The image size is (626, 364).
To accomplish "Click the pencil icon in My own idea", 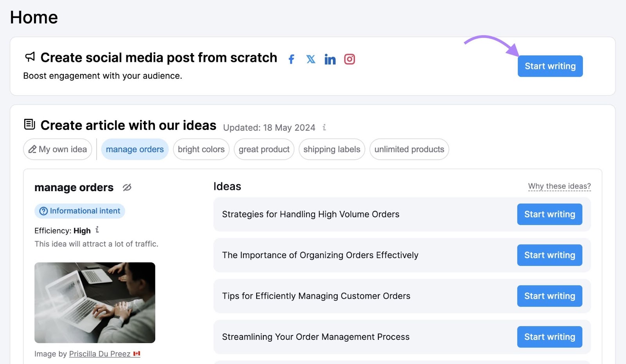I will coord(33,149).
